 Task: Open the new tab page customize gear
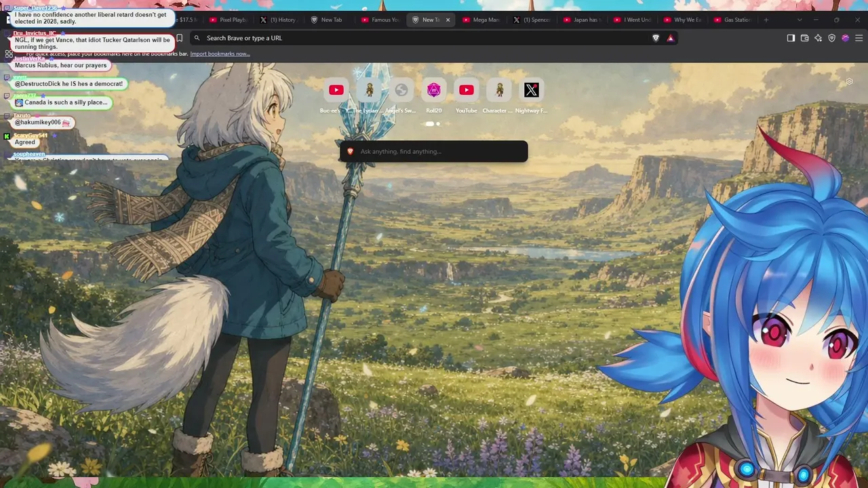point(849,82)
